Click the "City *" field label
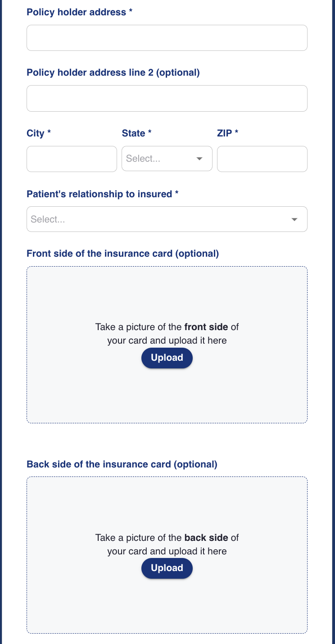335x644 pixels. [39, 133]
